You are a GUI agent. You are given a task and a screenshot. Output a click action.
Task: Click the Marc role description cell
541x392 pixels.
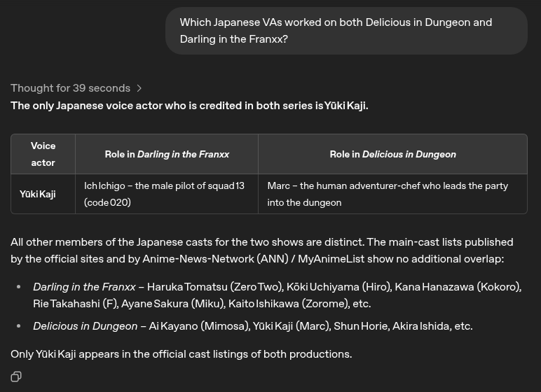(x=392, y=194)
